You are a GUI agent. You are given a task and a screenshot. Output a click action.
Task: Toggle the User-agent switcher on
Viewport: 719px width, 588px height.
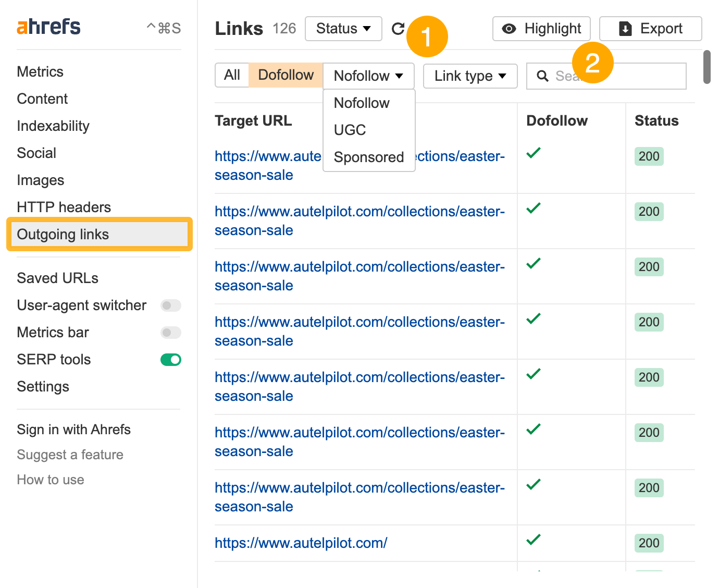(x=171, y=305)
